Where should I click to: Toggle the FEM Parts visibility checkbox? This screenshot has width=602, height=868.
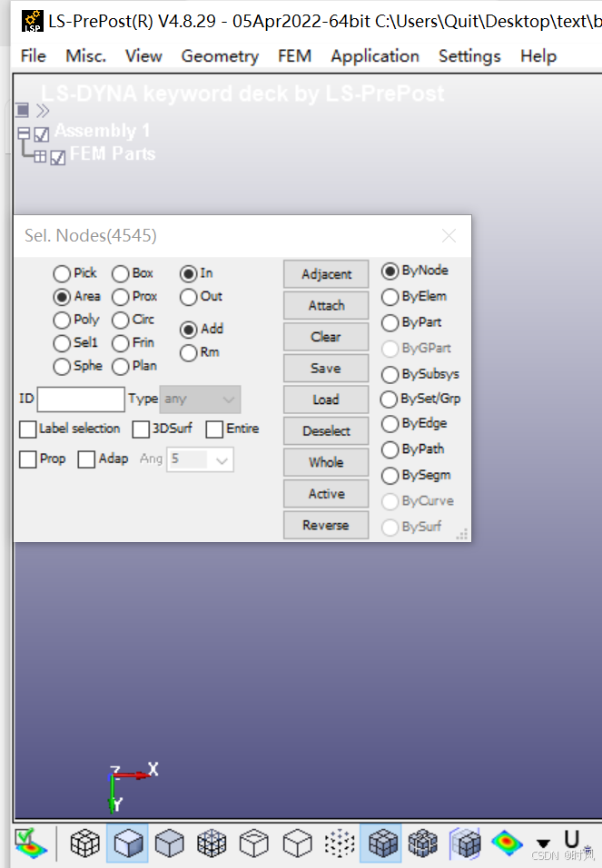tap(57, 158)
